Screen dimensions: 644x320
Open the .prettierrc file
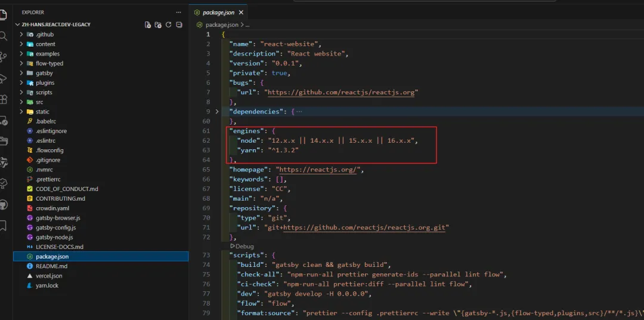click(x=101, y=179)
